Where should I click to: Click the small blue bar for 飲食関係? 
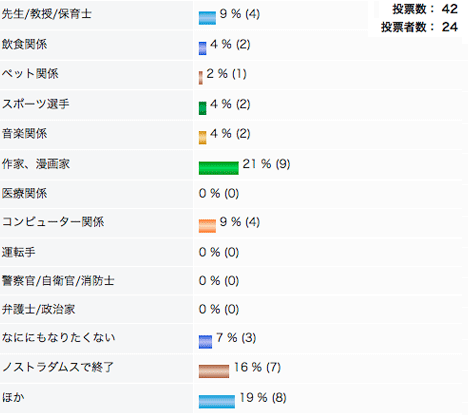(202, 48)
